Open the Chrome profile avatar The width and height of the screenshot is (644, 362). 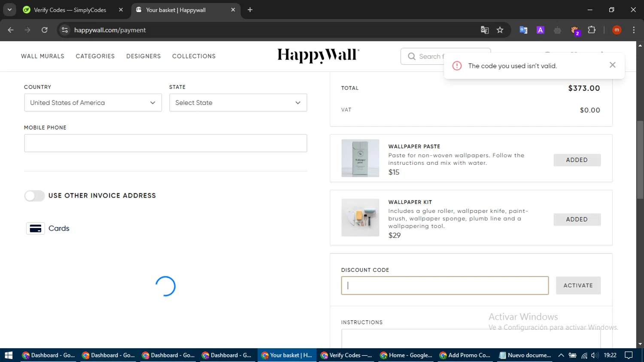tap(617, 30)
